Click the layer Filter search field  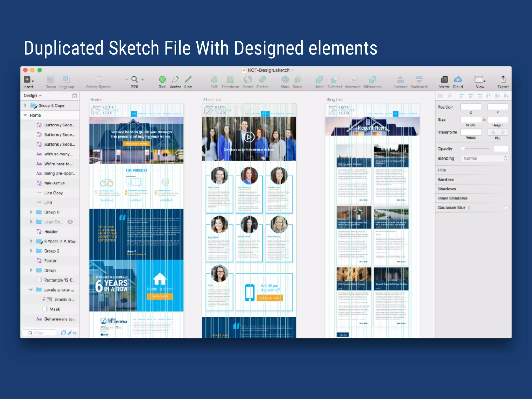pyautogui.click(x=39, y=333)
